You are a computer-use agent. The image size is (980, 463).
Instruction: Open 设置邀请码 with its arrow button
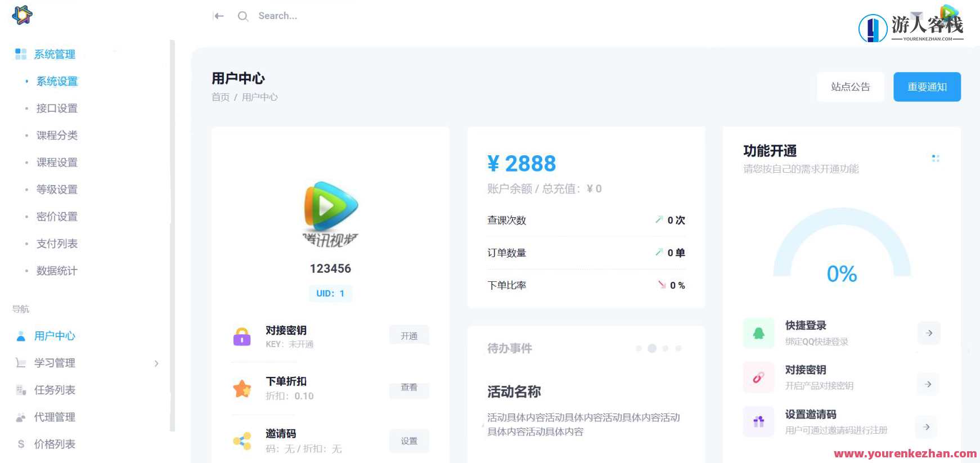tap(927, 427)
